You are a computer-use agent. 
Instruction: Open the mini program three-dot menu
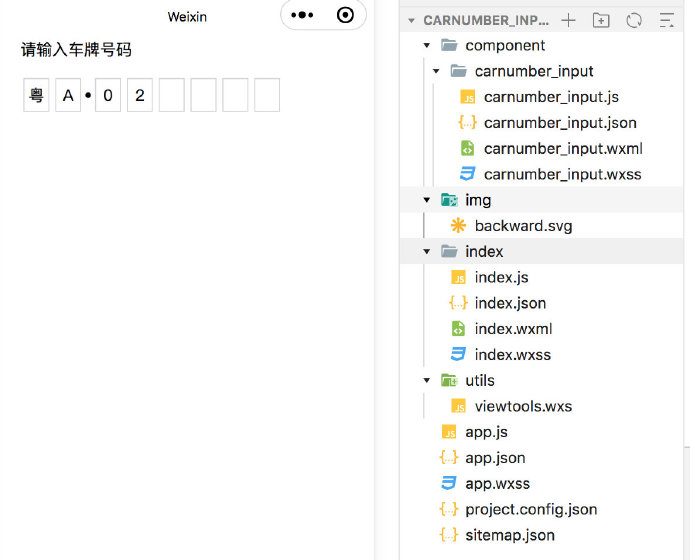pyautogui.click(x=302, y=15)
